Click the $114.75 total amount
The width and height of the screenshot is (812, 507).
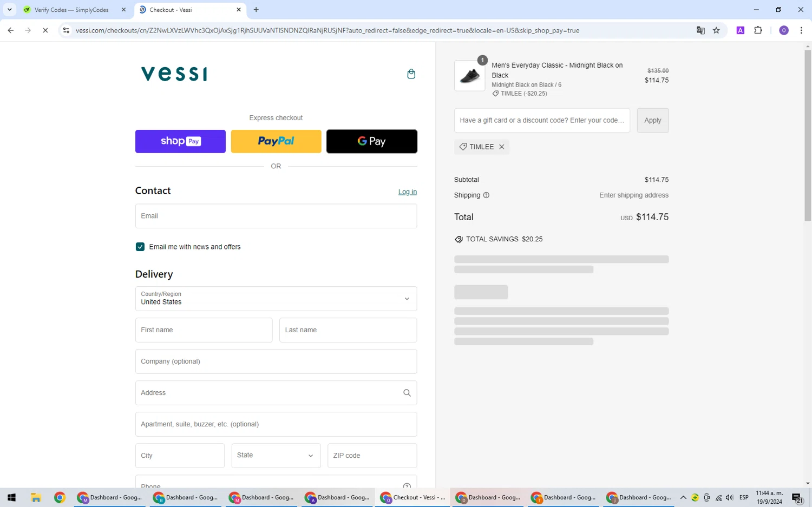pyautogui.click(x=652, y=217)
